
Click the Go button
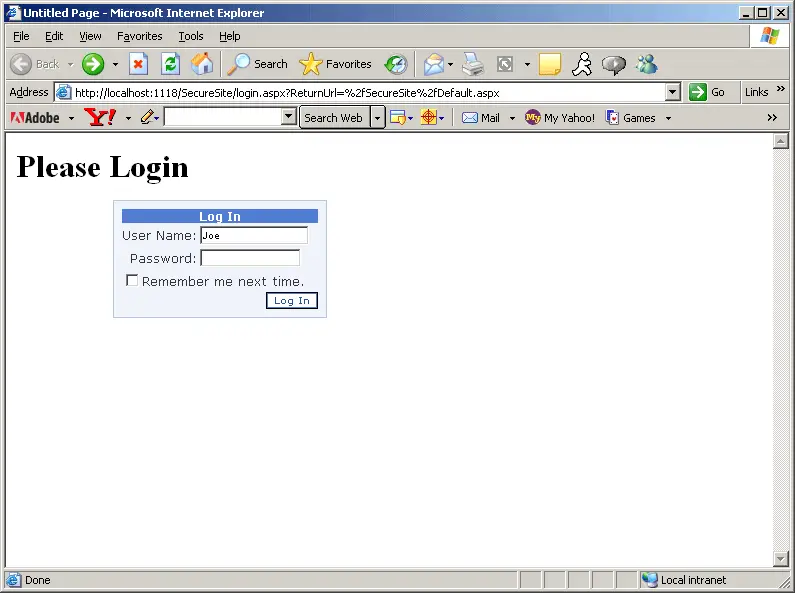coord(707,92)
